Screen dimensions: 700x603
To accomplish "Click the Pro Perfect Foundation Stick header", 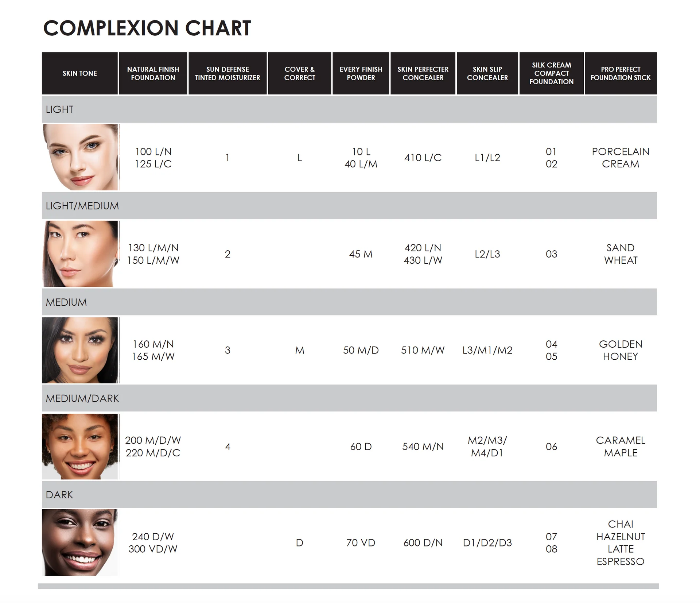I will coord(621,73).
